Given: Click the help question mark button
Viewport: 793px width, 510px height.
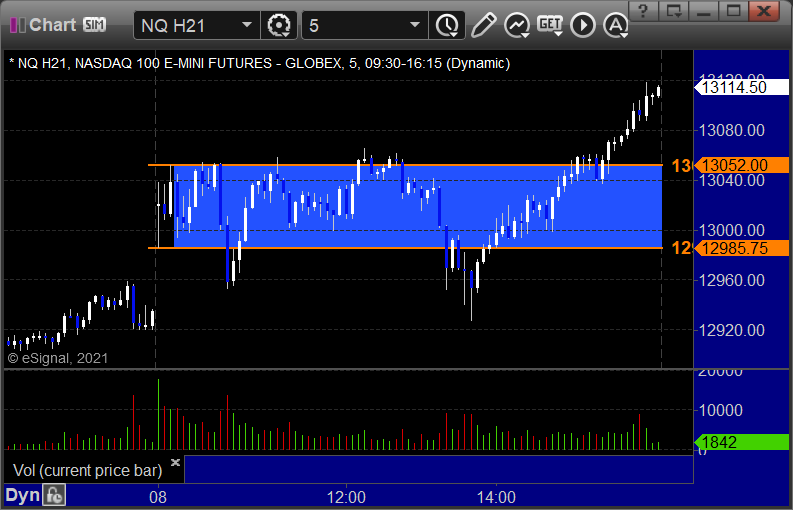Looking at the screenshot, I should click(643, 10).
